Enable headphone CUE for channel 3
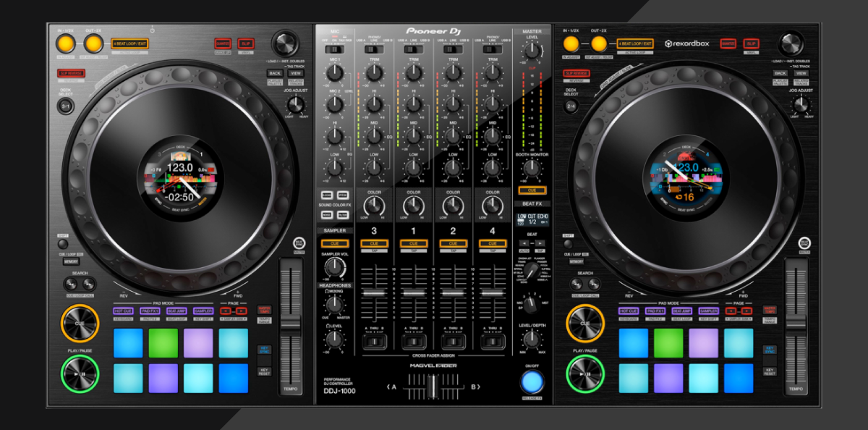The image size is (868, 430). pyautogui.click(x=375, y=244)
